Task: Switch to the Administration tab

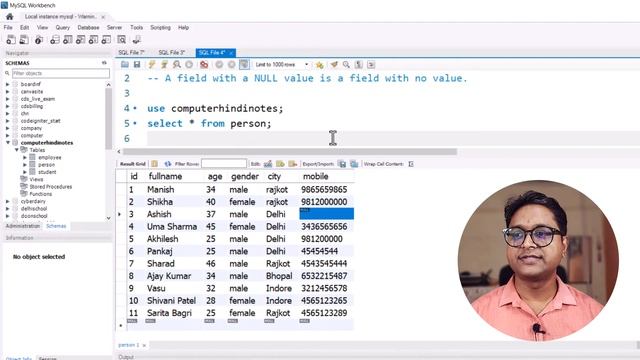Action: pos(23,226)
